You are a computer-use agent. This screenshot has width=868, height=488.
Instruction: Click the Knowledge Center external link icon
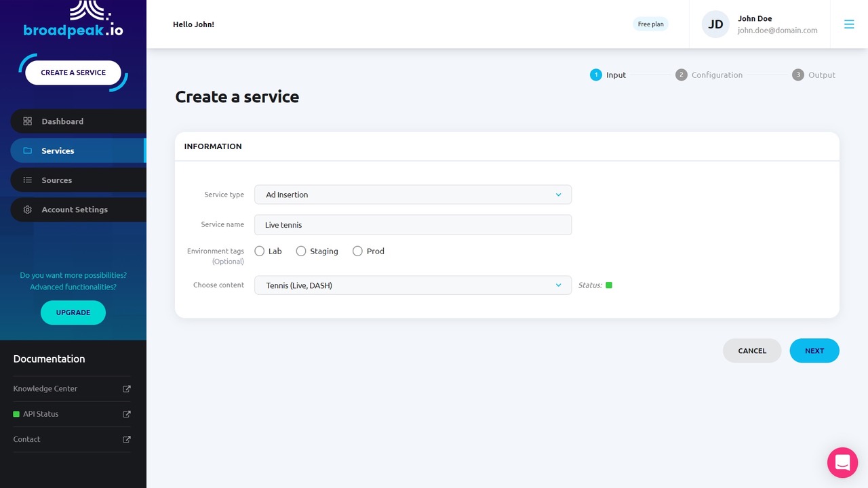pyautogui.click(x=126, y=389)
